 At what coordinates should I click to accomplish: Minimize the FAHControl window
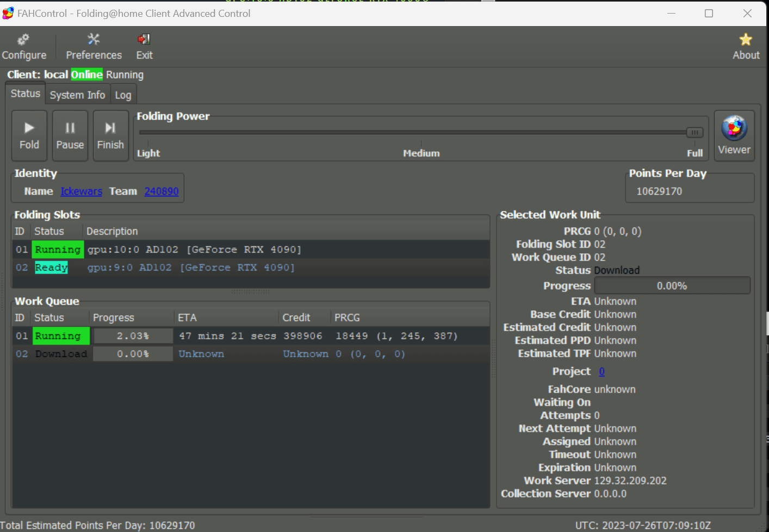[x=671, y=13]
